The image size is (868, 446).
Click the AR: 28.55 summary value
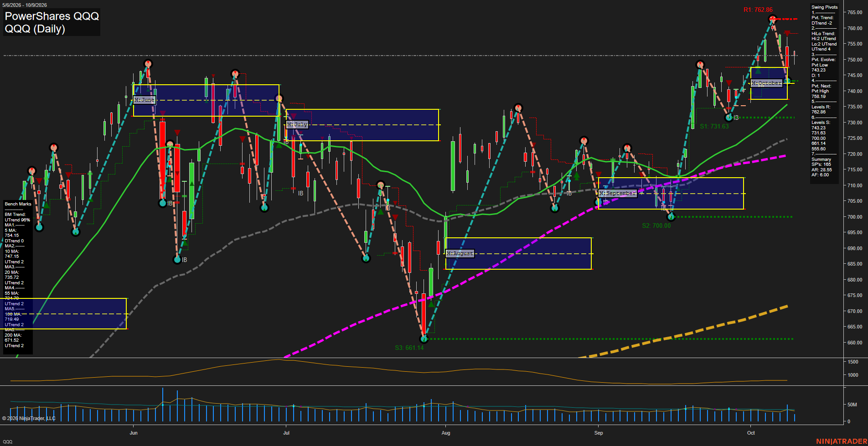click(821, 170)
